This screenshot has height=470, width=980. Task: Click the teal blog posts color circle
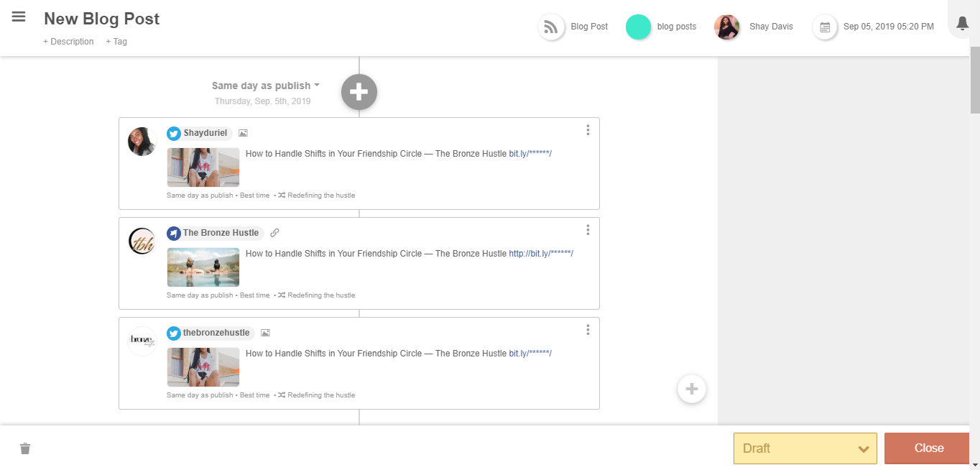(x=638, y=27)
